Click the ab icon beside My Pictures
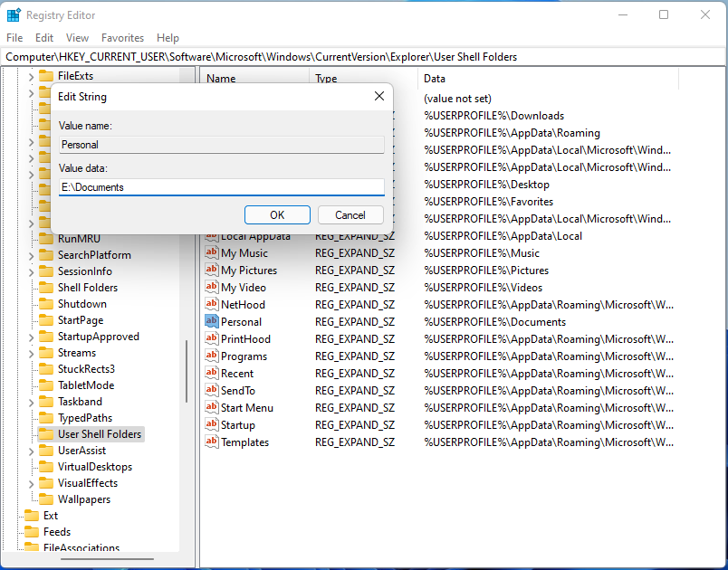The image size is (728, 570). coord(212,271)
